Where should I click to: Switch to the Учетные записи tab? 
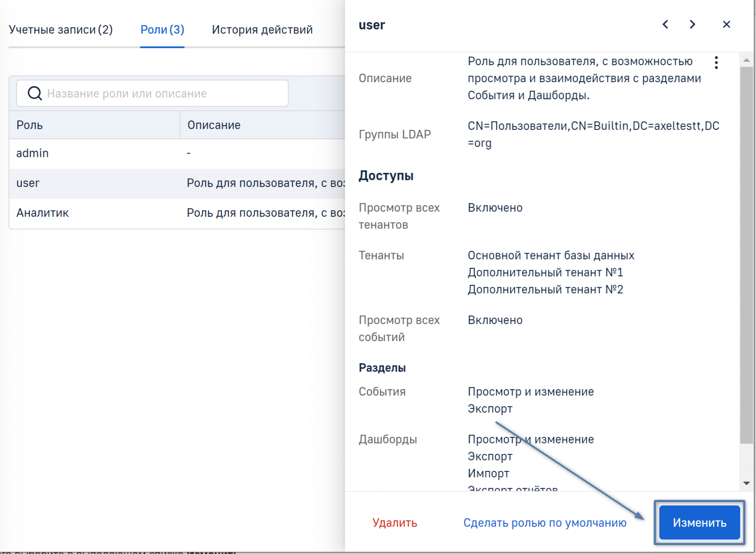(x=60, y=30)
